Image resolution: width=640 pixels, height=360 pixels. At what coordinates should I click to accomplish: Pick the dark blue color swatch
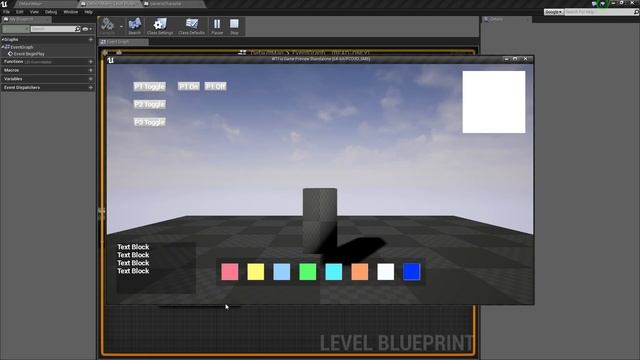pos(412,272)
